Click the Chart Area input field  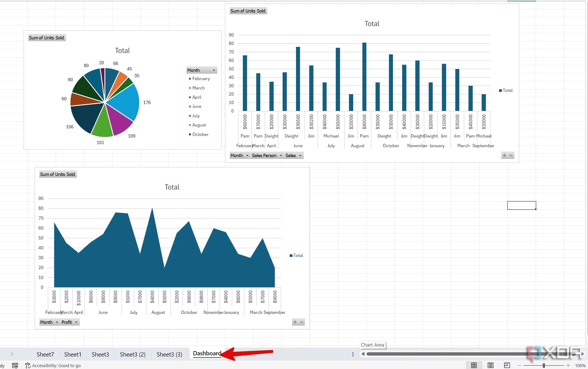tap(373, 344)
